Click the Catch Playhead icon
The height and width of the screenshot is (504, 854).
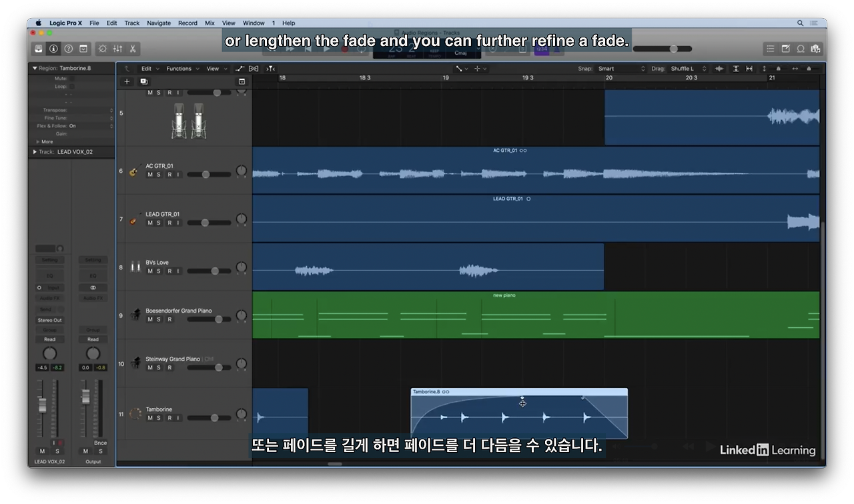270,69
